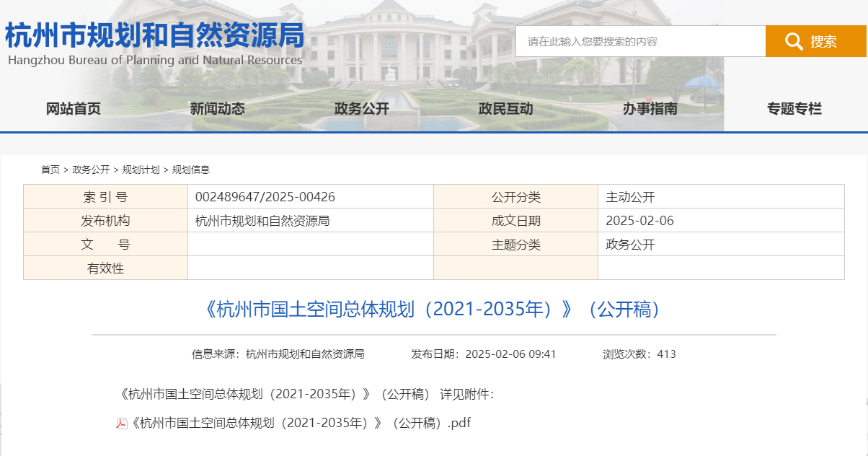
Task: Focus the search box 请在此输入您要搜索的内容
Action: pyautogui.click(x=639, y=41)
